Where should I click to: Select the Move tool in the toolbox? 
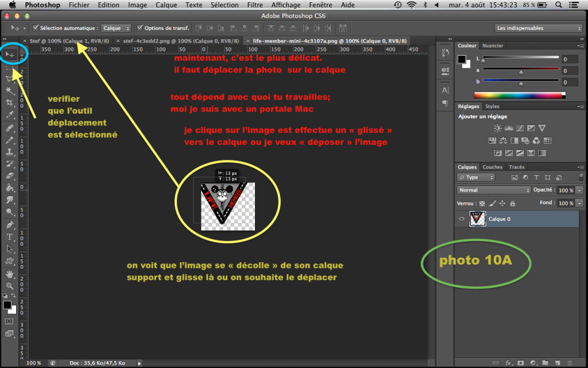point(10,55)
